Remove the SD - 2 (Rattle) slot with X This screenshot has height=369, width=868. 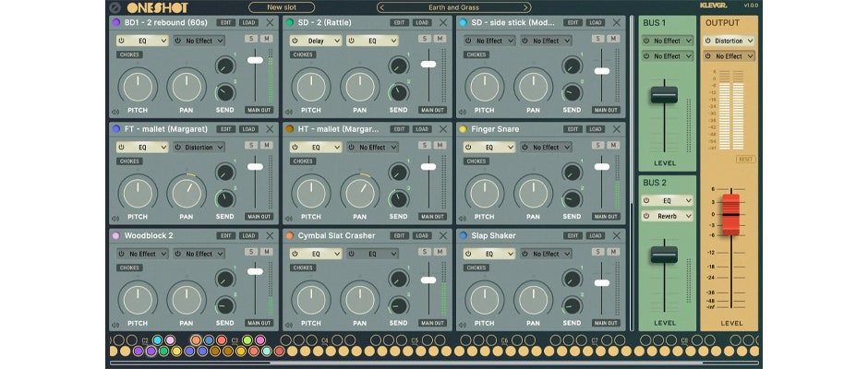(443, 22)
